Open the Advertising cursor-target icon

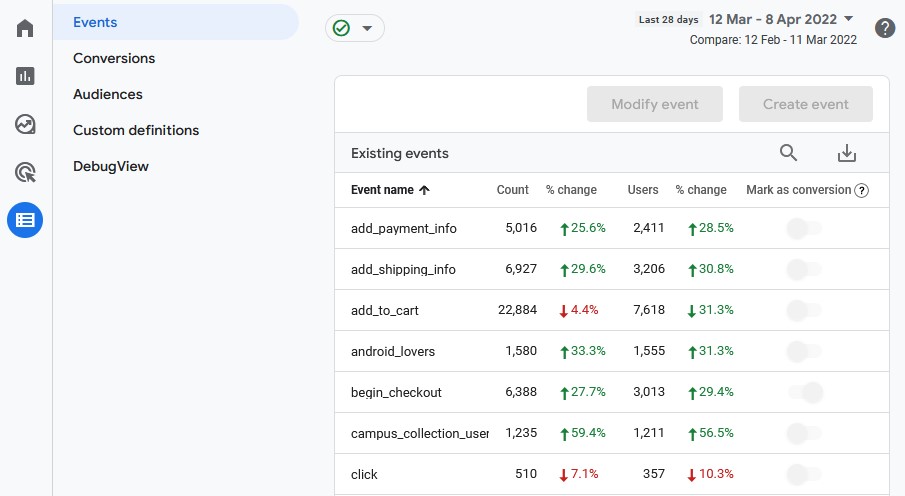point(25,172)
